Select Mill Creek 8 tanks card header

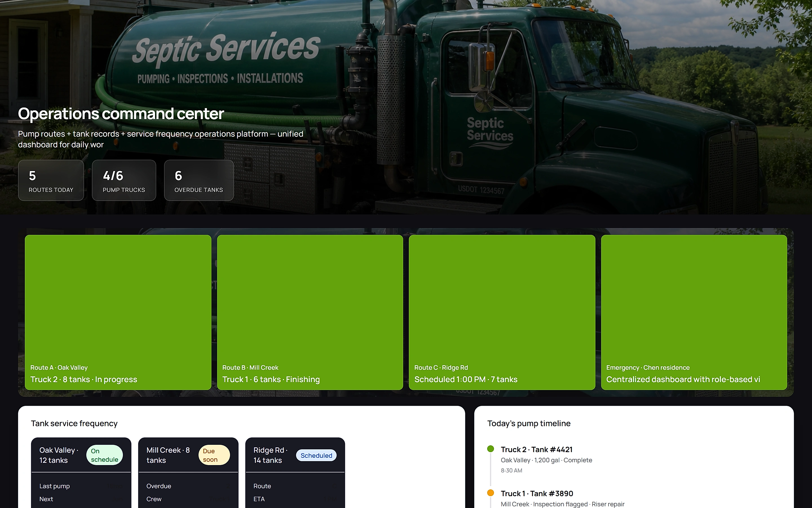click(188, 455)
